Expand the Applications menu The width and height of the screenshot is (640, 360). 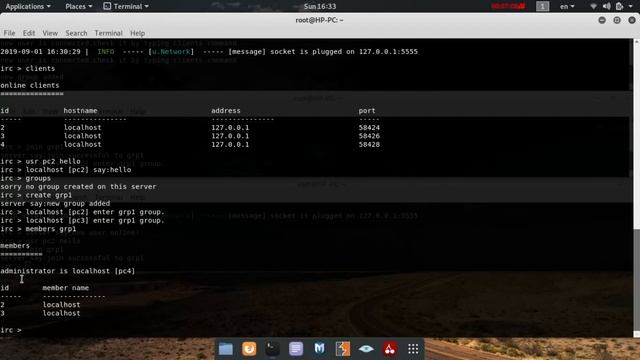point(28,6)
